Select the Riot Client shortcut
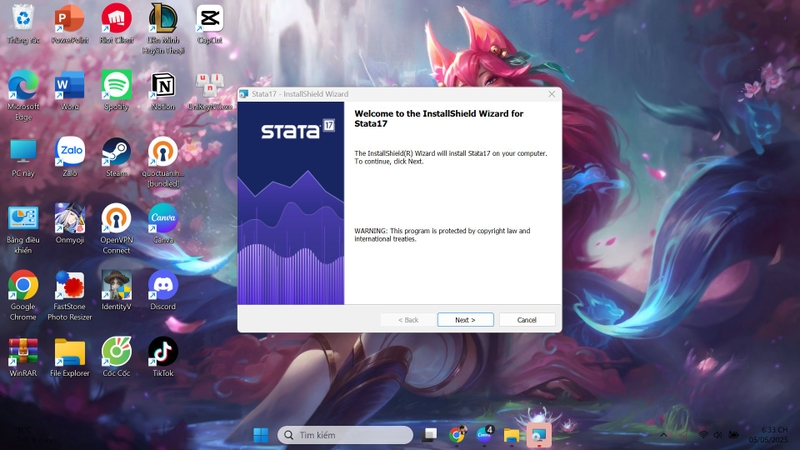 pyautogui.click(x=116, y=23)
